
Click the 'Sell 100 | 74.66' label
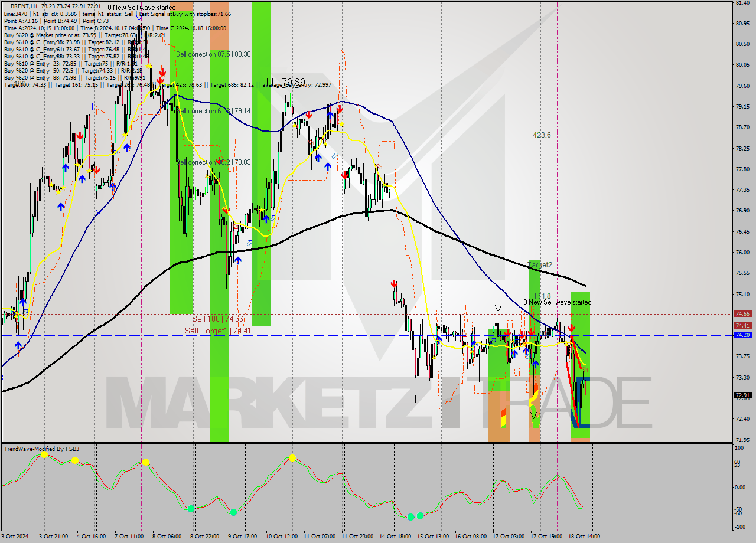217,319
